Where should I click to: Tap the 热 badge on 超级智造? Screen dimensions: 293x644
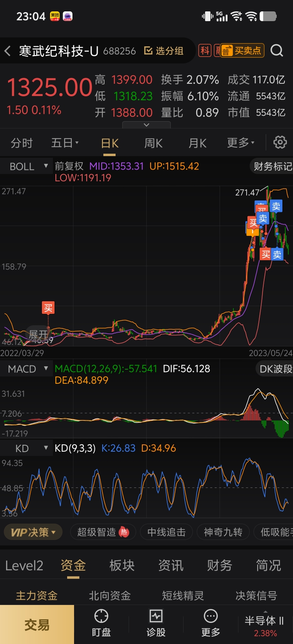(x=124, y=532)
